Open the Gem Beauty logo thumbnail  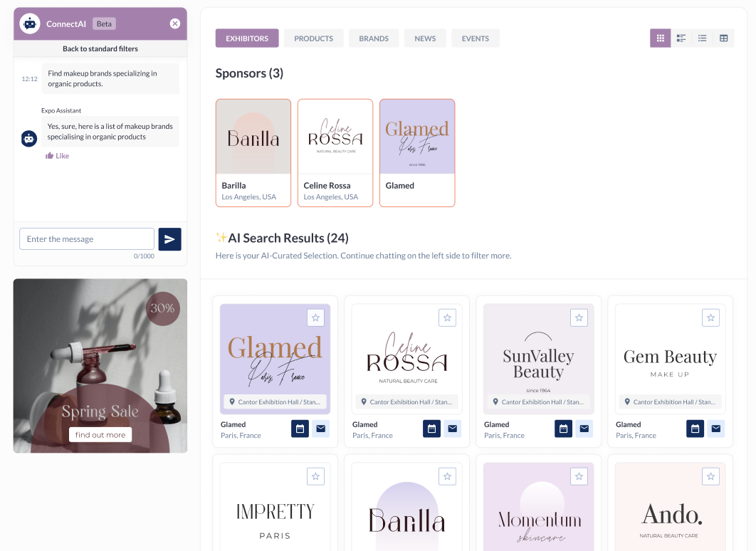coord(670,359)
